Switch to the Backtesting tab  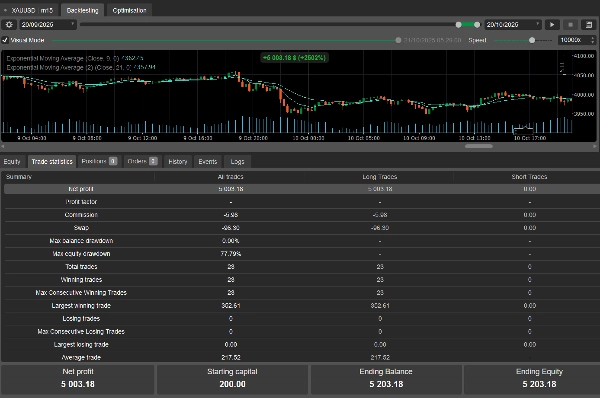click(82, 10)
